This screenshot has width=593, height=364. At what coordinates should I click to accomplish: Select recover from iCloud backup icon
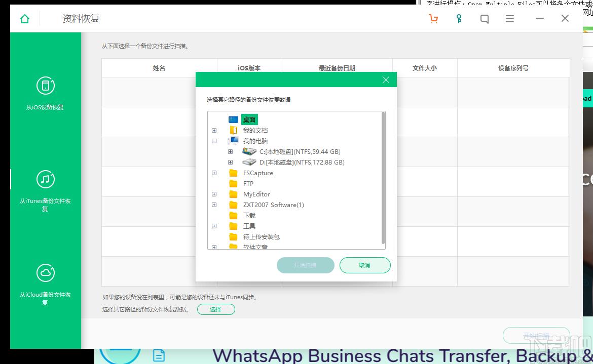(x=46, y=273)
